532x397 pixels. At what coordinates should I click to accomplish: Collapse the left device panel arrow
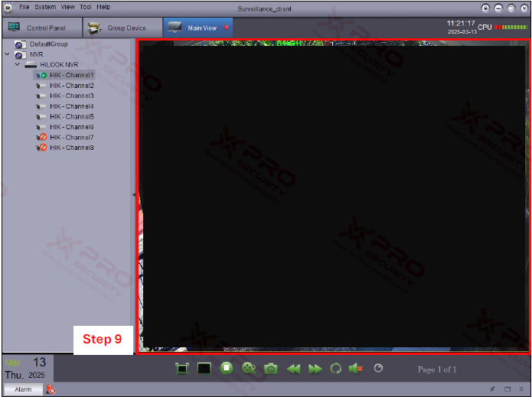point(134,194)
